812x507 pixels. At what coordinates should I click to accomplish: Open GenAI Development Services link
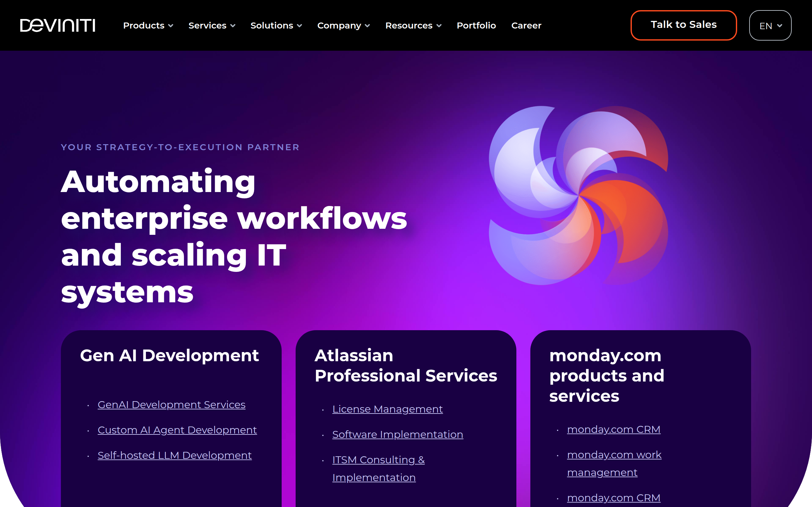tap(171, 404)
